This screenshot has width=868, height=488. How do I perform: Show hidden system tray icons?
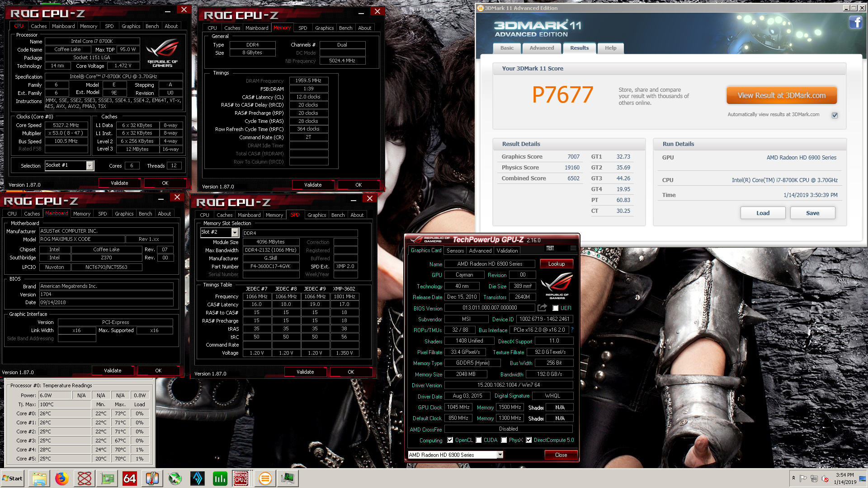793,478
